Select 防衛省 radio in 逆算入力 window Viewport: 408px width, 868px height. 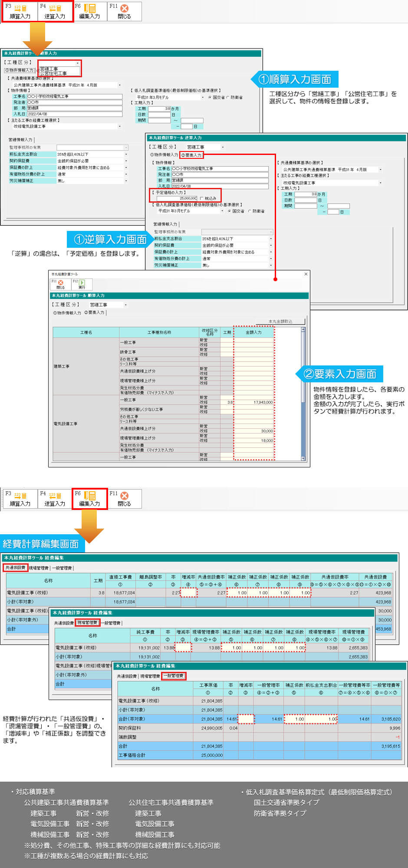pyautogui.click(x=250, y=211)
